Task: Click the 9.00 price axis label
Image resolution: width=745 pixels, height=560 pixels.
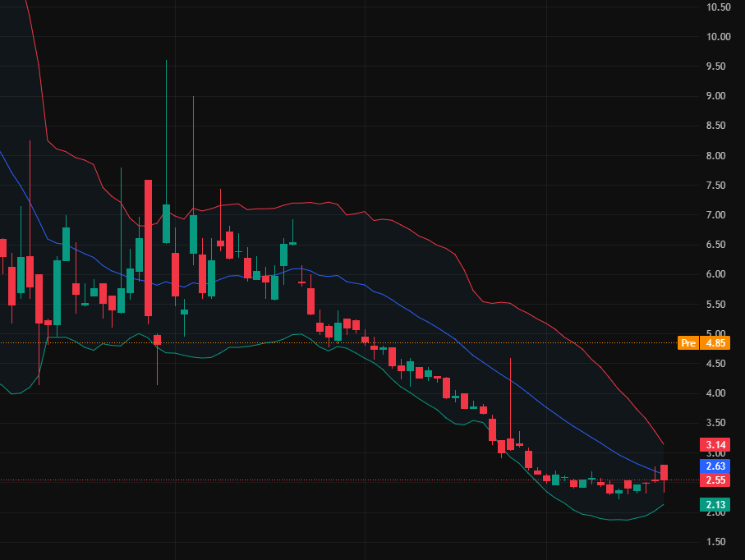Action: point(715,96)
